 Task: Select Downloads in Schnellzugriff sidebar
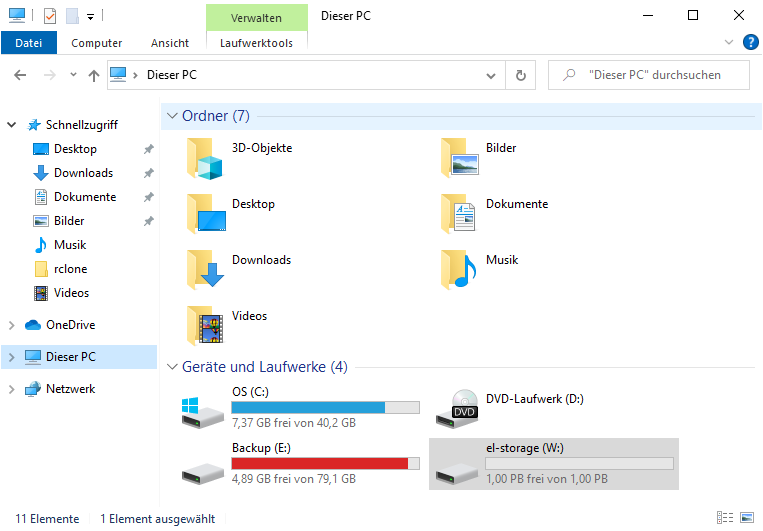click(x=83, y=173)
